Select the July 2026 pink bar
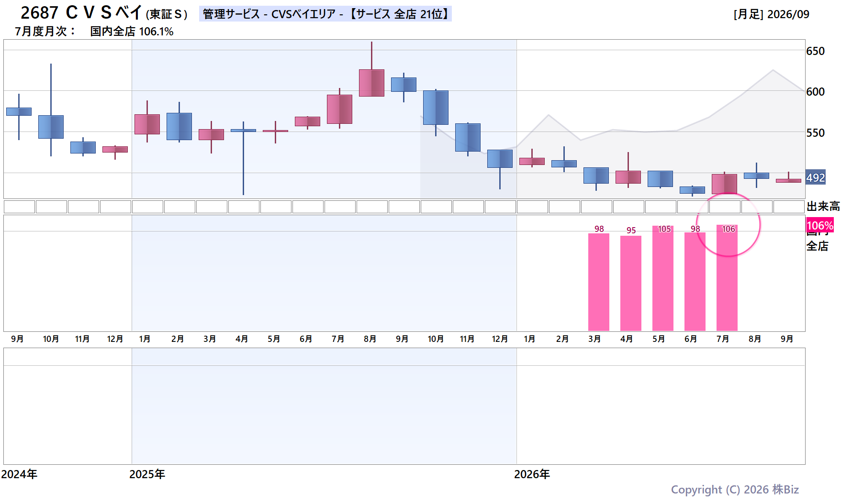Screen dimensions: 852x504 [727, 278]
